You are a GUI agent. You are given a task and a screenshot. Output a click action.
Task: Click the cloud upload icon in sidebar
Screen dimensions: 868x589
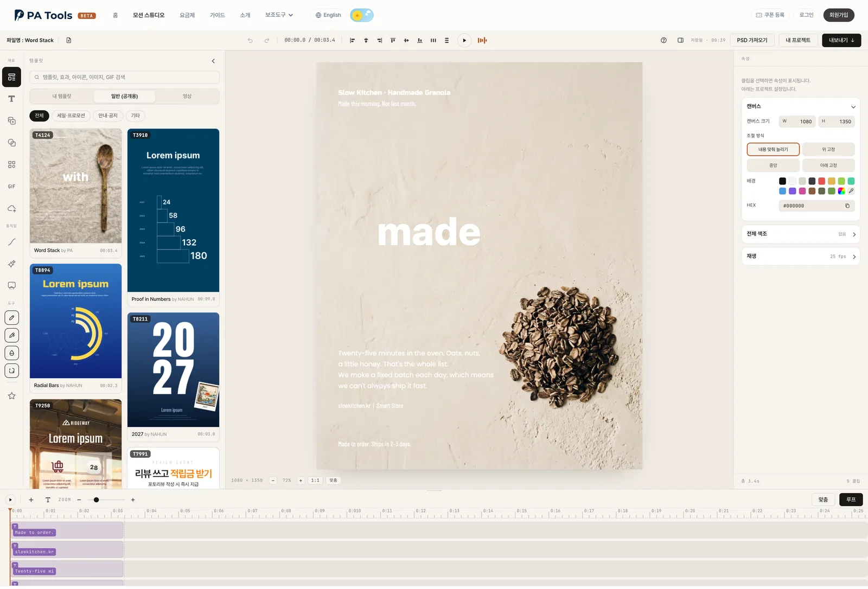point(11,209)
